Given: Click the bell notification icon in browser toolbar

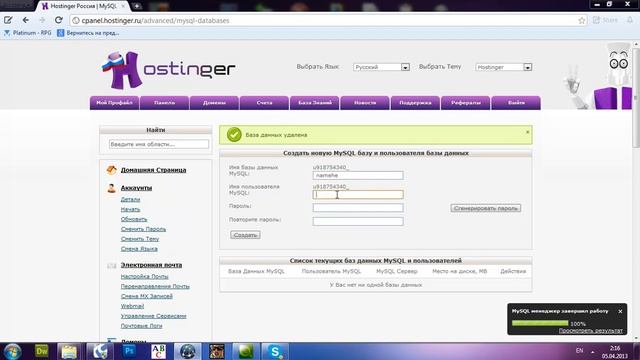Looking at the screenshot, I should click(x=630, y=20).
